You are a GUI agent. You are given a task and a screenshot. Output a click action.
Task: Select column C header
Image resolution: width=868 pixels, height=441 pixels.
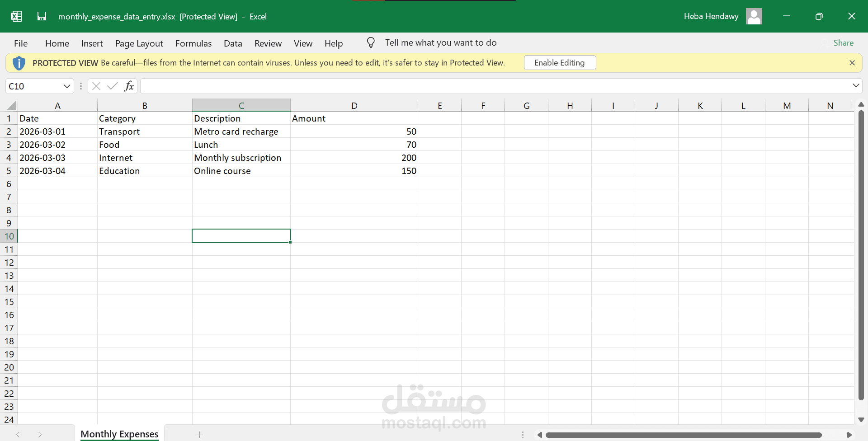[241, 106]
